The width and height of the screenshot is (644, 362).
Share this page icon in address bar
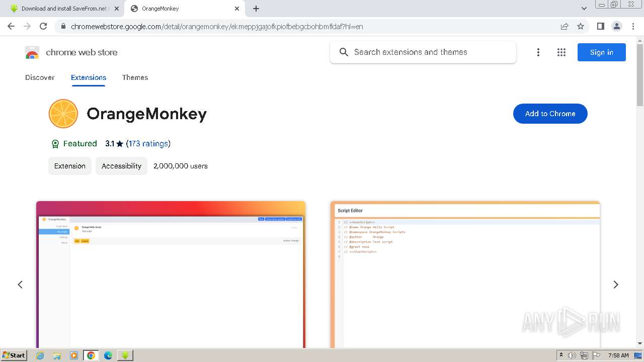(565, 26)
